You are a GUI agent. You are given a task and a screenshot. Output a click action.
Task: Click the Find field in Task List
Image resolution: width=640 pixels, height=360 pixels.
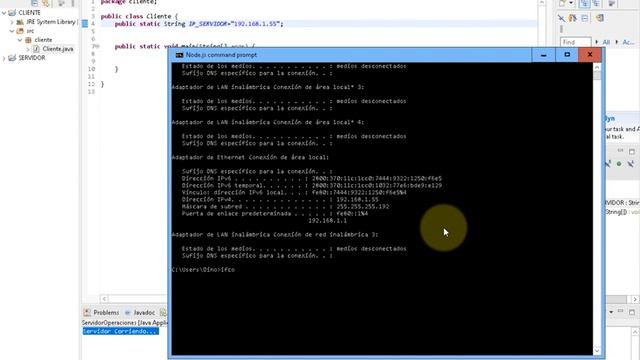(x=576, y=42)
